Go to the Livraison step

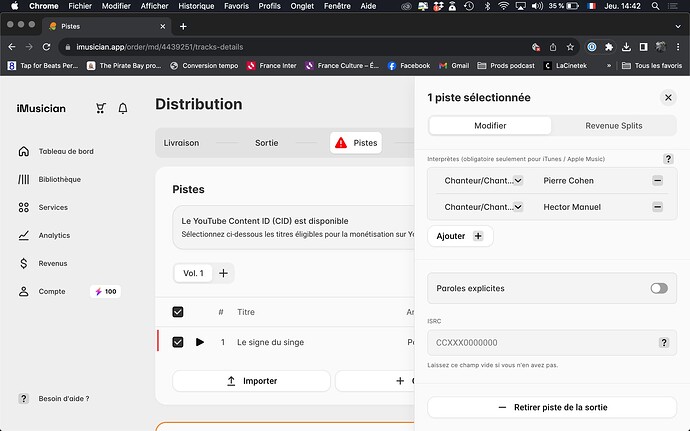point(181,143)
